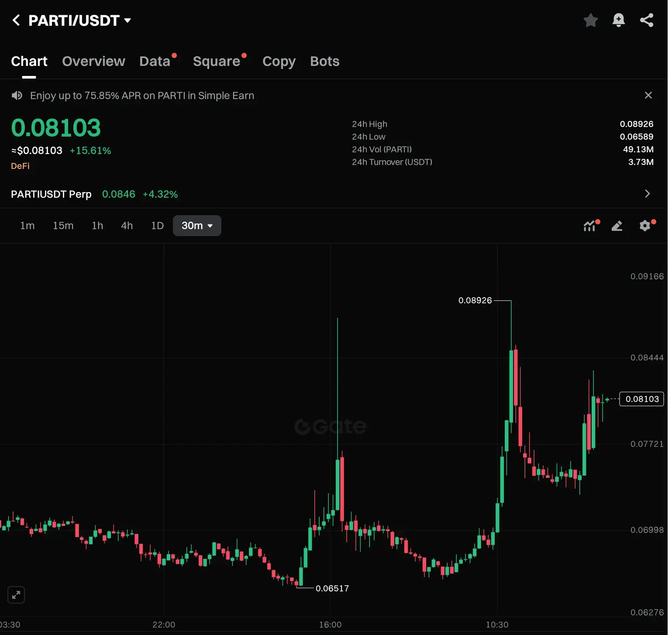672x635 pixels.
Task: Click the 0.08444 price axis label
Action: point(647,357)
